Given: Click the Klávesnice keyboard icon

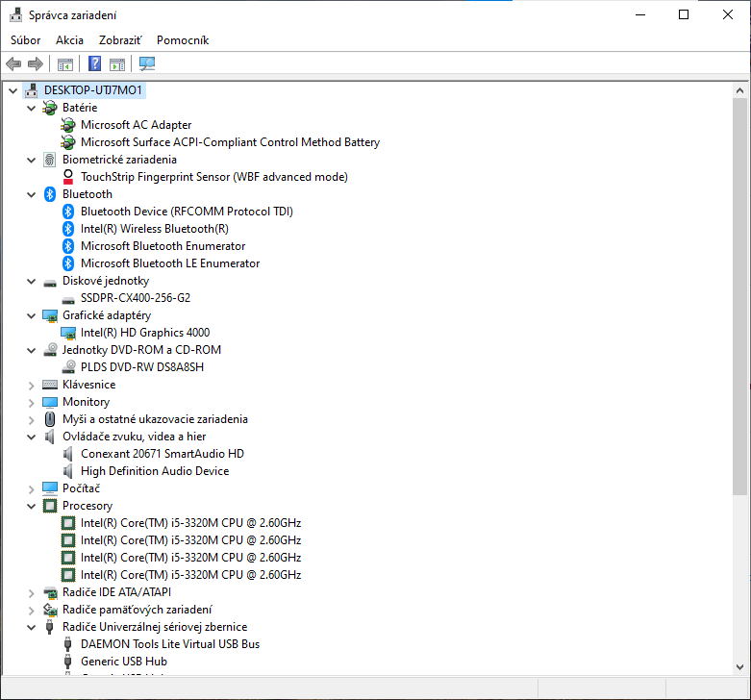Looking at the screenshot, I should (x=50, y=385).
